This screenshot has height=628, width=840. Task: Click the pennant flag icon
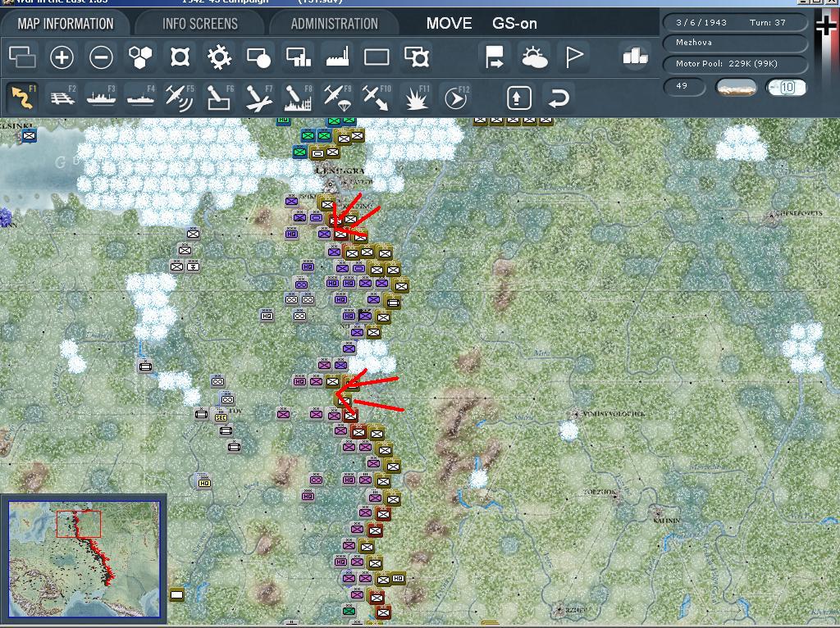click(573, 57)
